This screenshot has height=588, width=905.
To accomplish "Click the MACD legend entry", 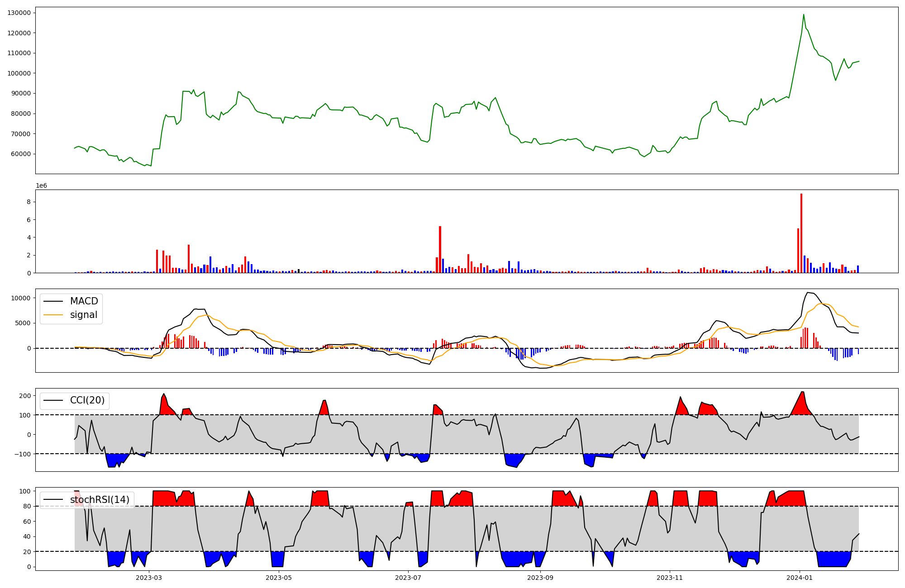I will pos(84,301).
